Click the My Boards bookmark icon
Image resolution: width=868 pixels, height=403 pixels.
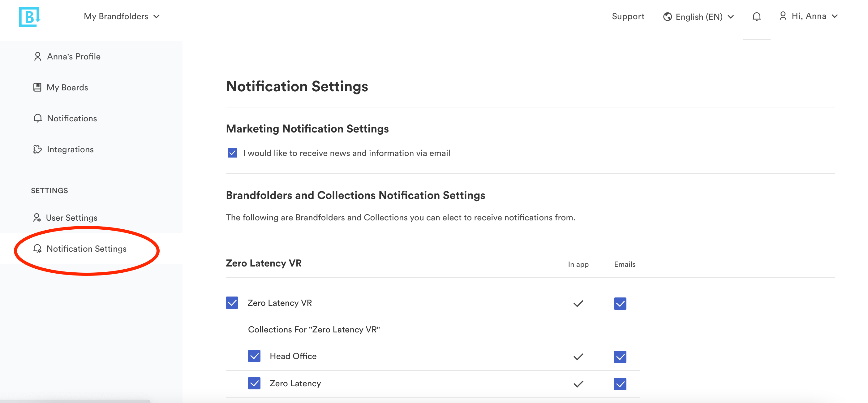coord(37,87)
